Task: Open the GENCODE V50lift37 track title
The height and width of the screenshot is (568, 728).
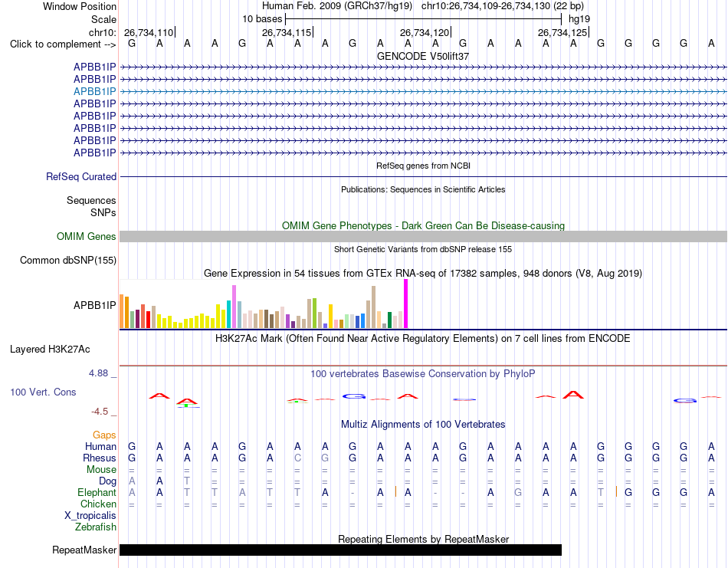Action: click(423, 56)
